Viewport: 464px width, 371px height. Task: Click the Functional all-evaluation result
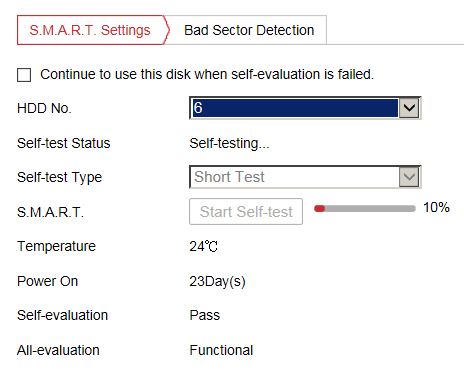[221, 350]
